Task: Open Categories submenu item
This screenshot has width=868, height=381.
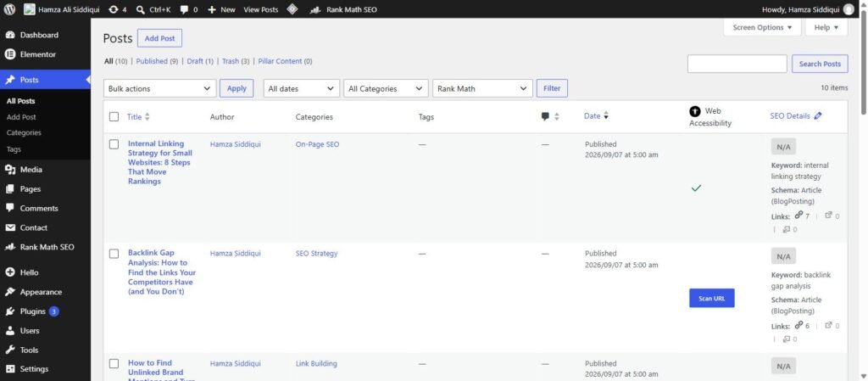Action: click(x=24, y=133)
